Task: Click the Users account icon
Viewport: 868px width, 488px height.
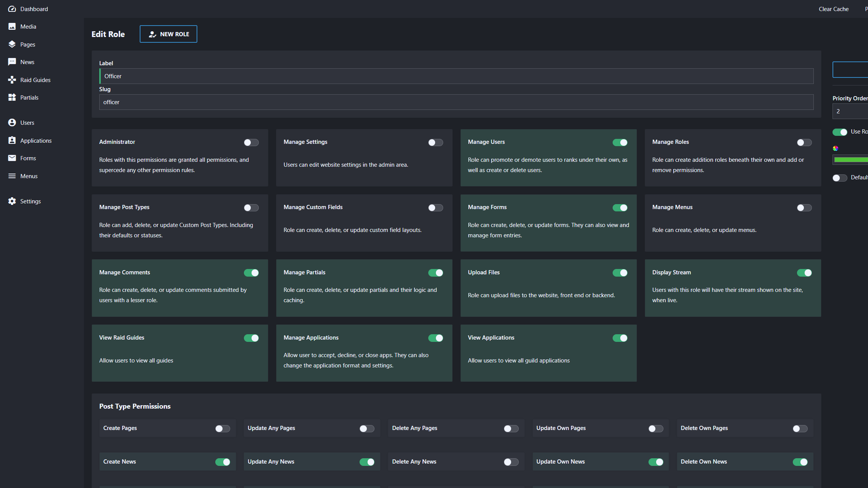Action: (x=12, y=122)
